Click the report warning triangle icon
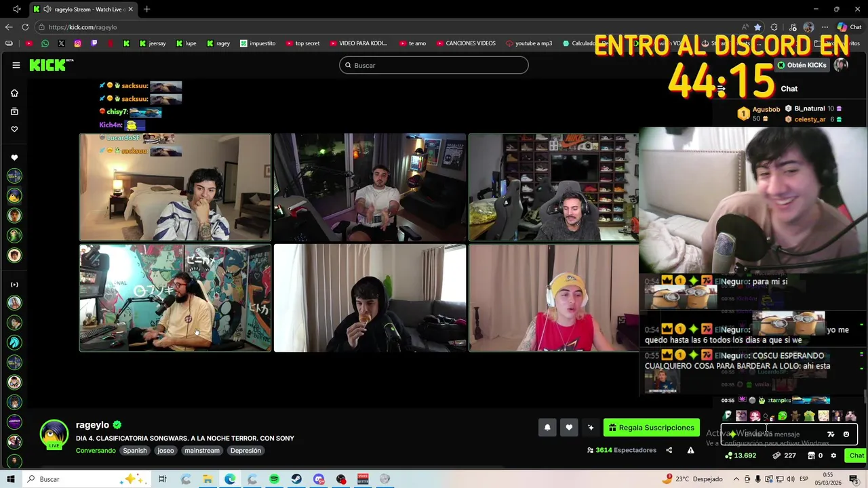Image resolution: width=868 pixels, height=488 pixels. (x=690, y=450)
